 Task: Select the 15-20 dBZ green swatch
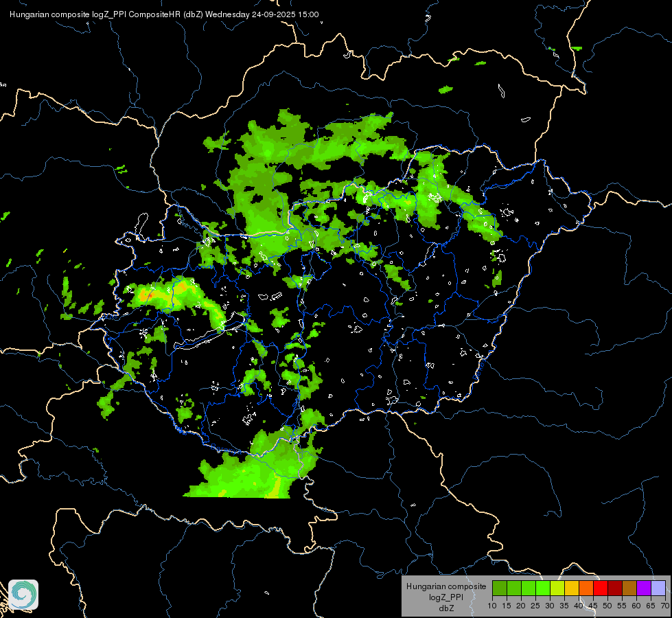point(514,588)
